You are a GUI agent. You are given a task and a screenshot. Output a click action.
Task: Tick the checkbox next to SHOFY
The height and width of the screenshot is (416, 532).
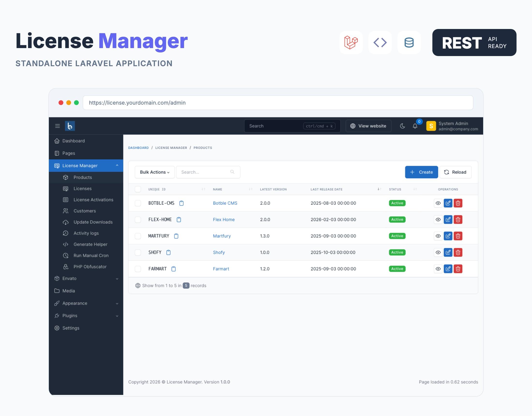tap(138, 252)
